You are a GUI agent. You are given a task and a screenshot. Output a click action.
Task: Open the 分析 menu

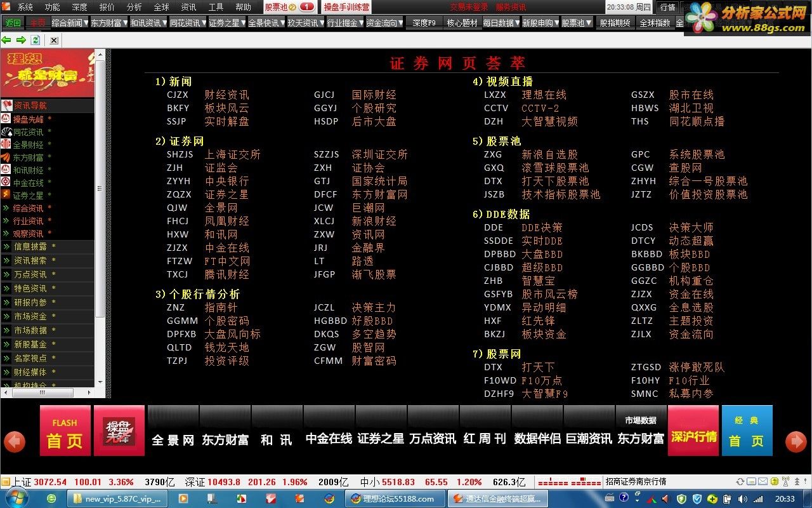pos(134,8)
